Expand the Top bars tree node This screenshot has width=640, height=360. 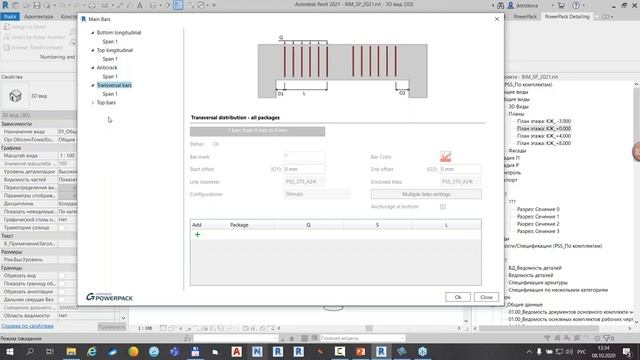tap(93, 103)
